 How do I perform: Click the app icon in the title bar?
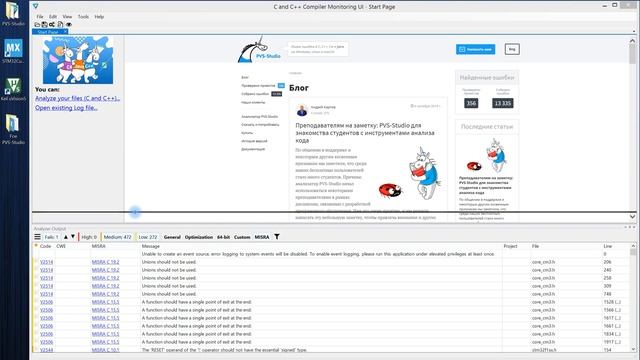point(36,6)
